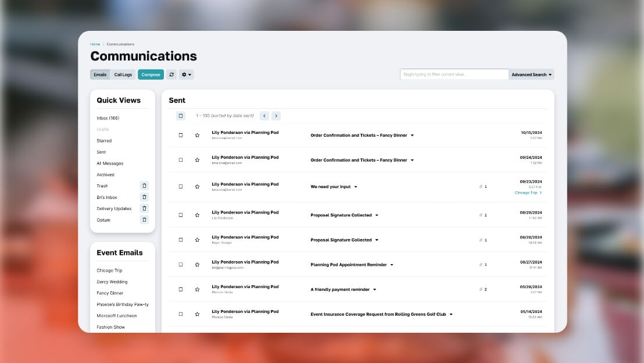Open the Optum quick view
644x363 pixels.
[x=103, y=220]
